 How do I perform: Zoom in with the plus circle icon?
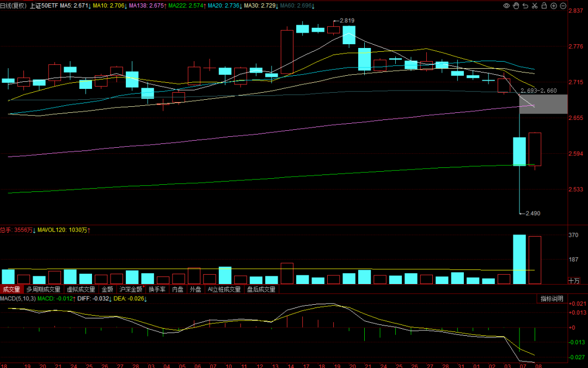(554, 5)
